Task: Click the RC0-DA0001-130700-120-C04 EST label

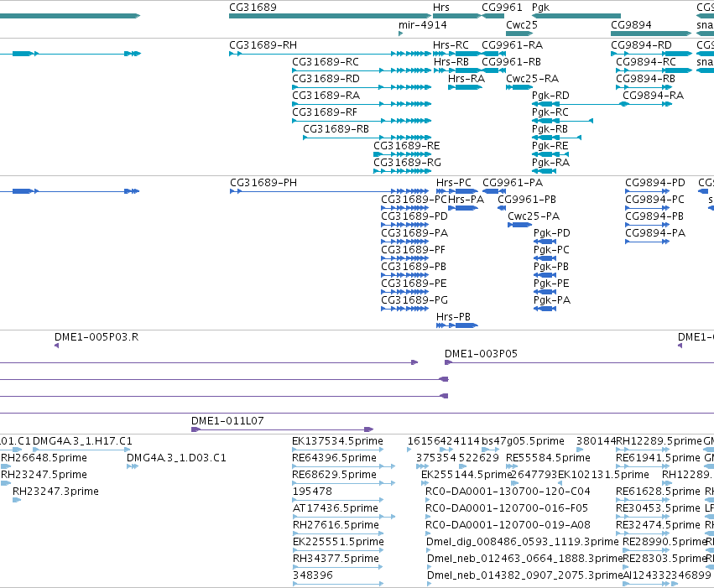Action: coord(508,492)
